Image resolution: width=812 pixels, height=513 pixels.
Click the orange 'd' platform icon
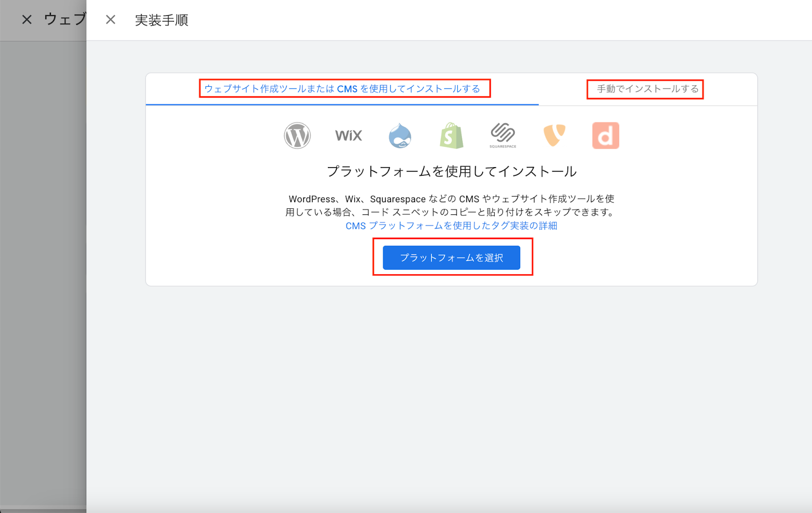point(605,136)
